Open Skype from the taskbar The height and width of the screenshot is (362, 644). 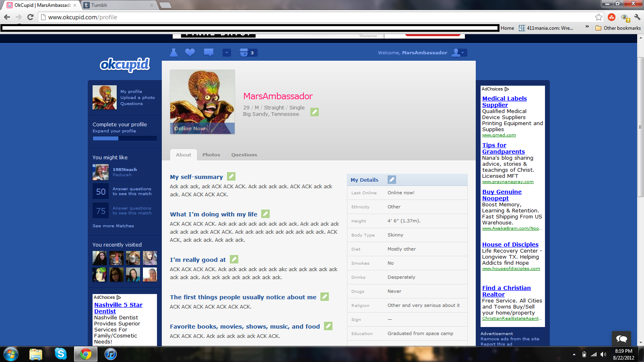(x=61, y=354)
